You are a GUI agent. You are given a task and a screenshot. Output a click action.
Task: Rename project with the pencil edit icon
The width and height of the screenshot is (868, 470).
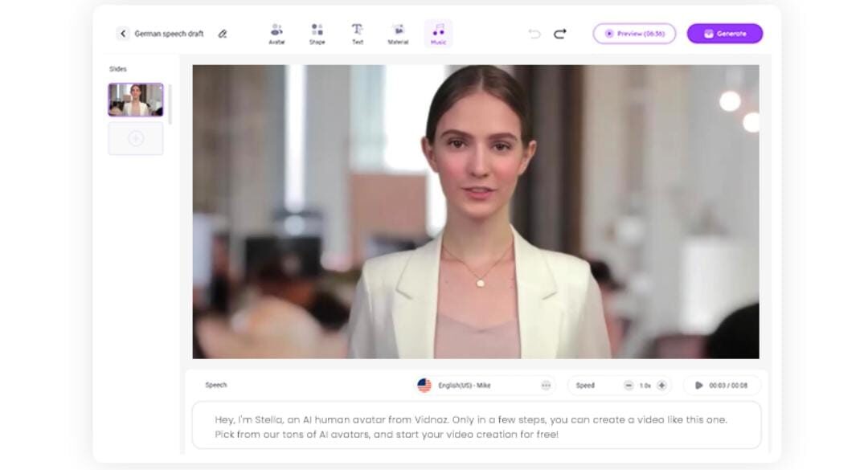click(223, 34)
